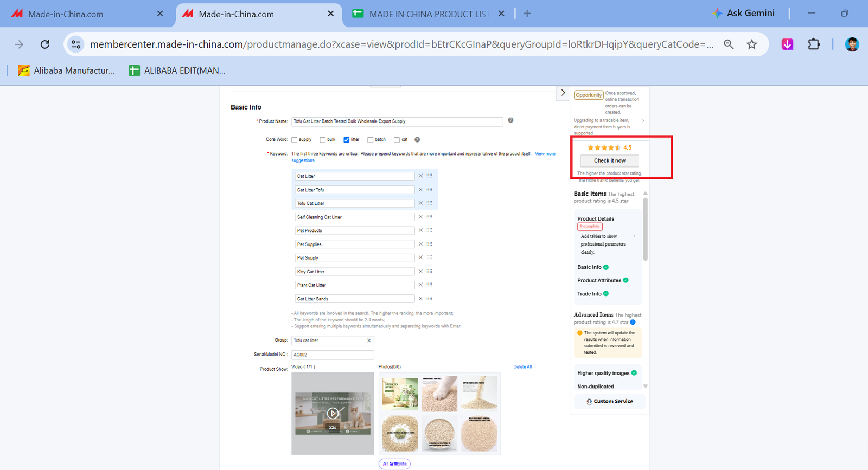Click the Tofu Cat Litter keyword field
Image resolution: width=868 pixels, height=470 pixels.
355,203
